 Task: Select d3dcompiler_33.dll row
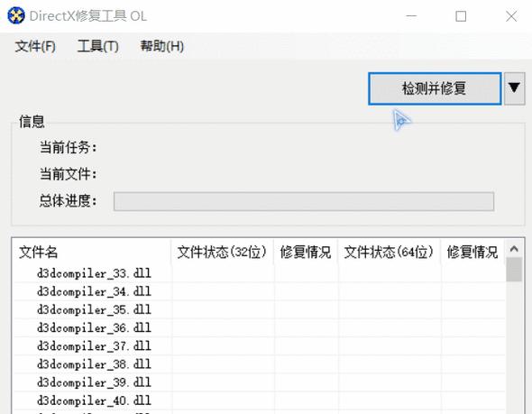pyautogui.click(x=259, y=273)
